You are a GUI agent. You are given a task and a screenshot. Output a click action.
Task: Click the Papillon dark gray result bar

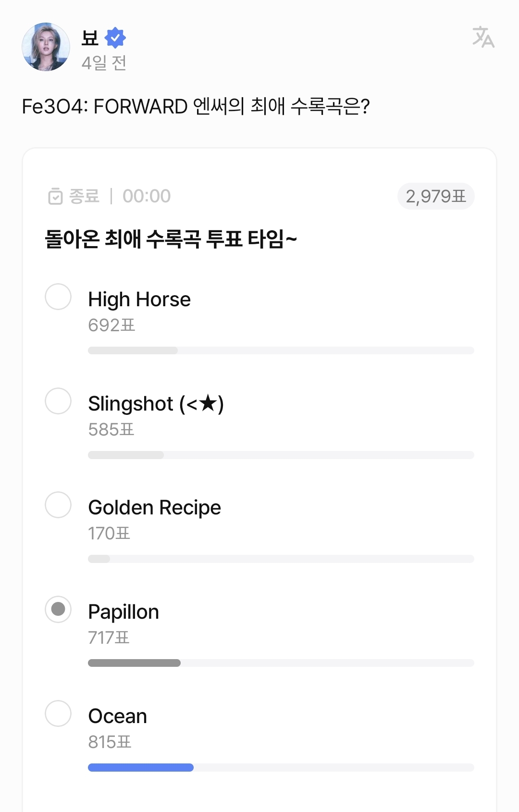pos(134,663)
